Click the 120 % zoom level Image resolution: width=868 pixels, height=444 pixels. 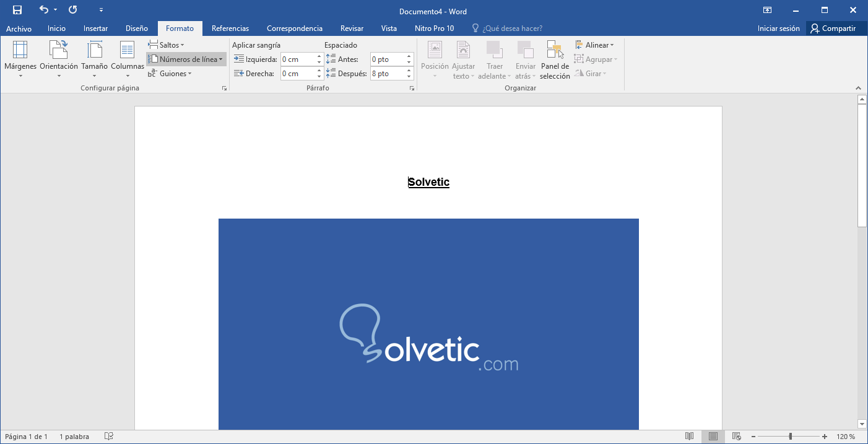tap(846, 437)
